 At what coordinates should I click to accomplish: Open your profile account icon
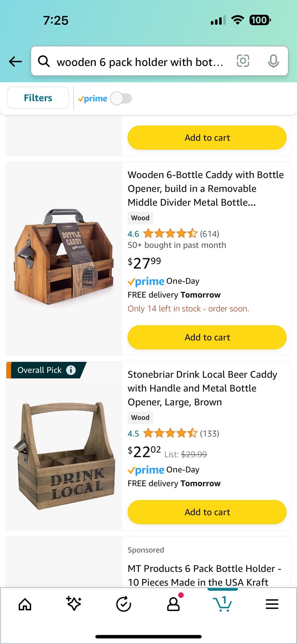tap(173, 604)
